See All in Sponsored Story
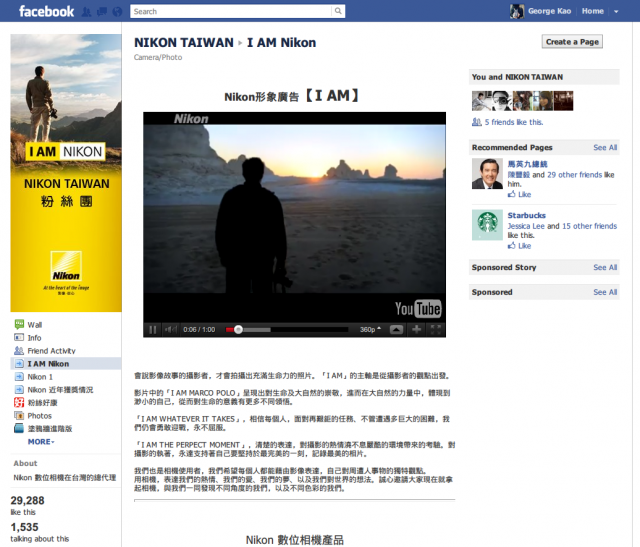This screenshot has height=547, width=640. coord(605,267)
